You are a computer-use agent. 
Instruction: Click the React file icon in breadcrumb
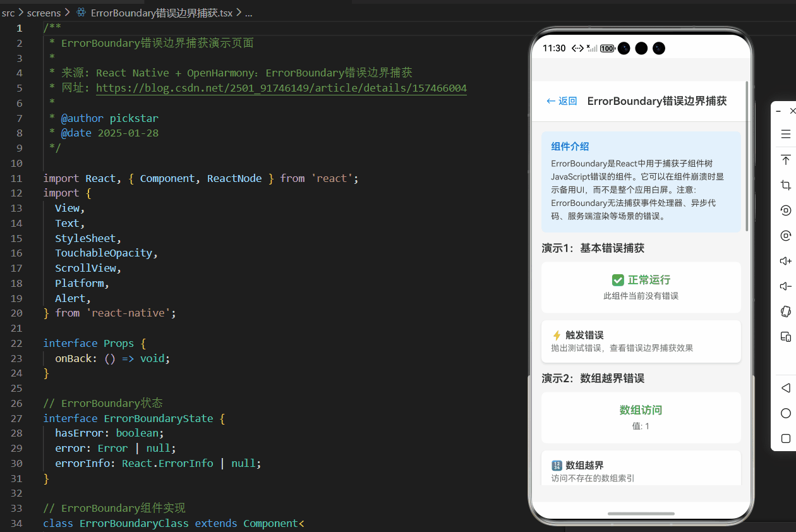(81, 12)
